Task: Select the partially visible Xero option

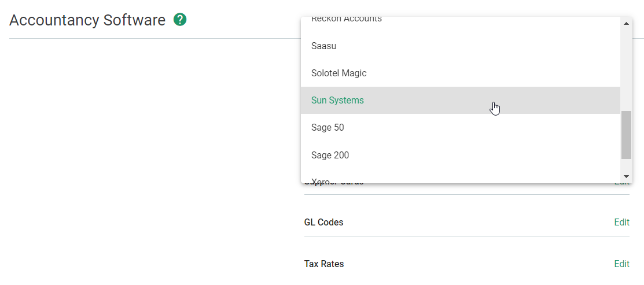Action: [x=321, y=181]
